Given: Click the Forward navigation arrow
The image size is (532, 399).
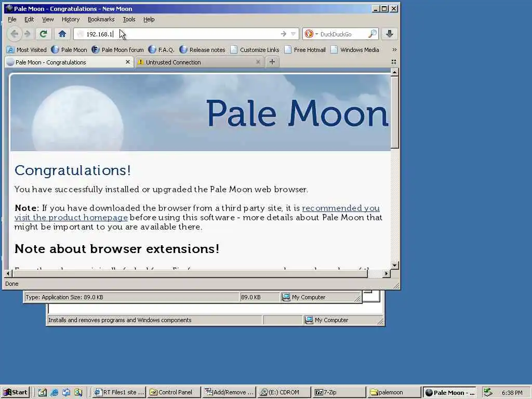Looking at the screenshot, I should 28,34.
